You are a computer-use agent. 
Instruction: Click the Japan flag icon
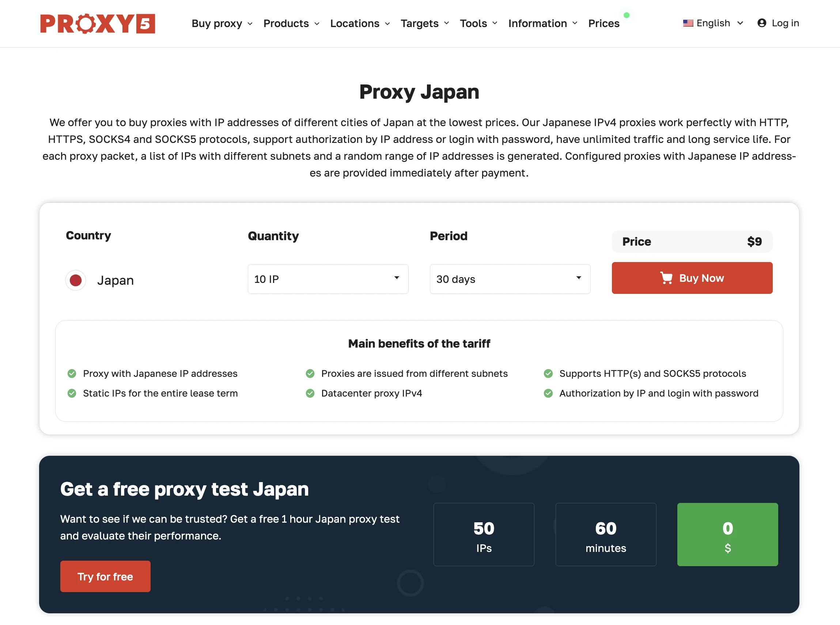pyautogui.click(x=76, y=280)
